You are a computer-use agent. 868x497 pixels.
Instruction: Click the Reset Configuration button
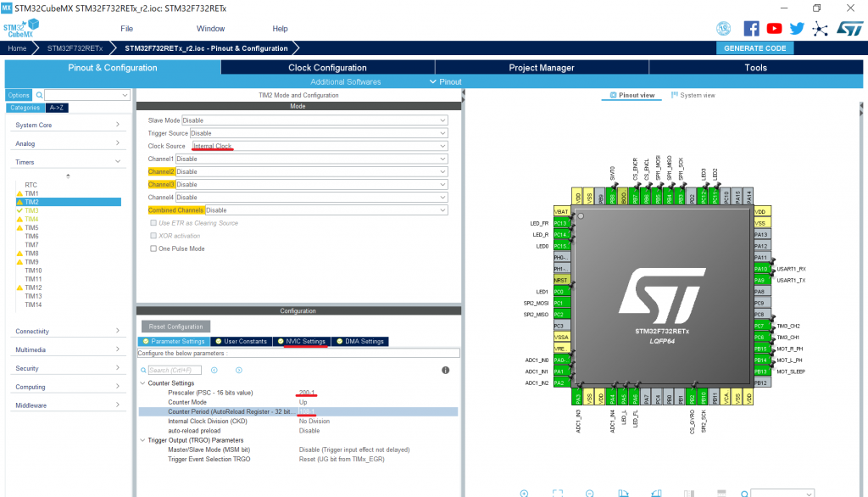(x=176, y=327)
